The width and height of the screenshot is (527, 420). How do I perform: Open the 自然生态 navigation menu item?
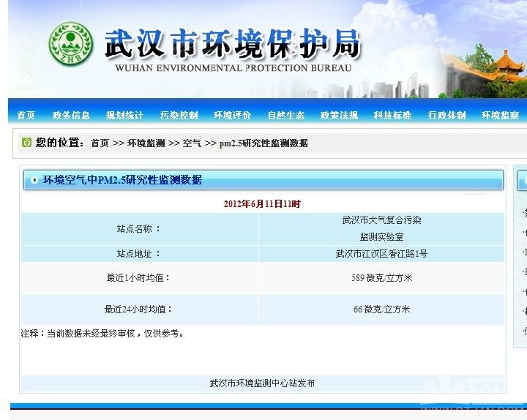(x=286, y=116)
